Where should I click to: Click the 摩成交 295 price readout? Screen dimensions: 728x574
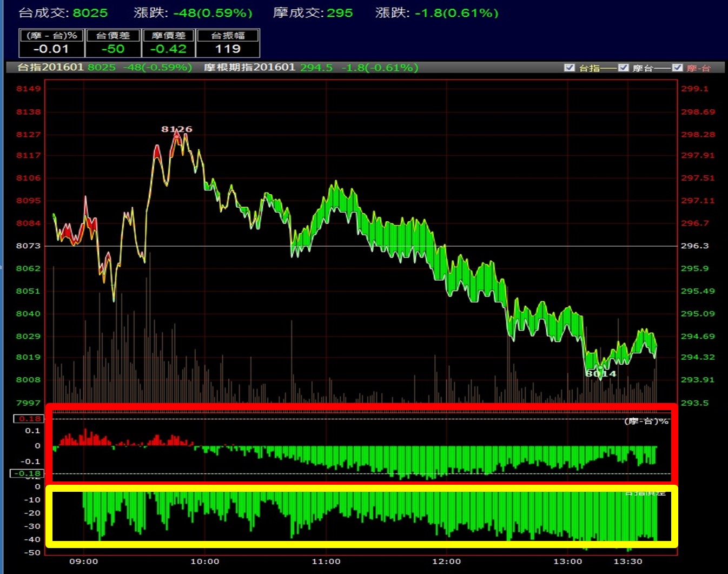313,13
